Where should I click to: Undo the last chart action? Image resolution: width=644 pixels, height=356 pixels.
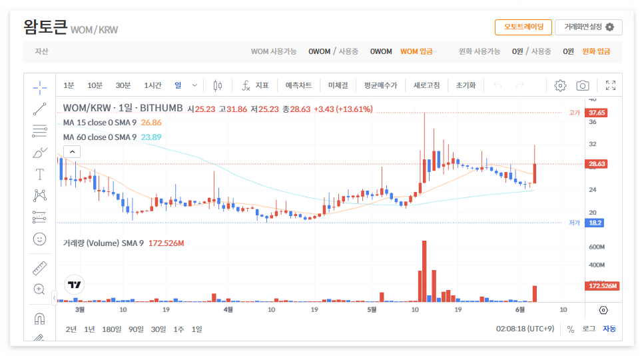497,85
